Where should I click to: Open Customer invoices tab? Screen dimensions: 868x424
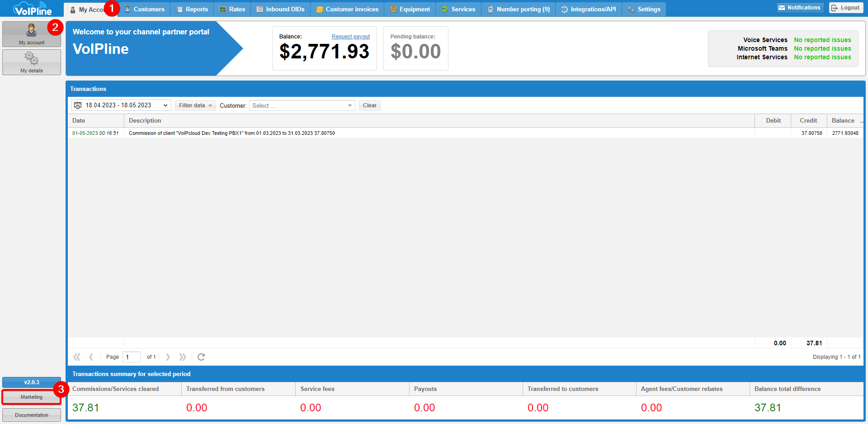coord(347,9)
